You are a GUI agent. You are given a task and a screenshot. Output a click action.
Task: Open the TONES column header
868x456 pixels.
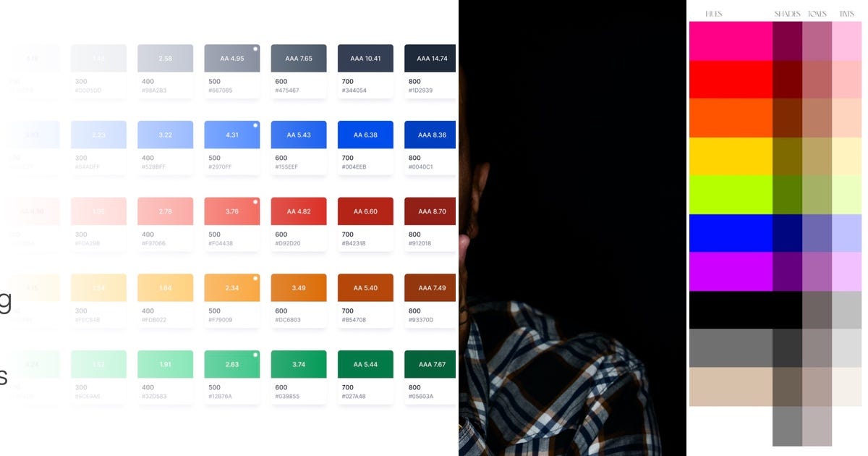(x=817, y=12)
